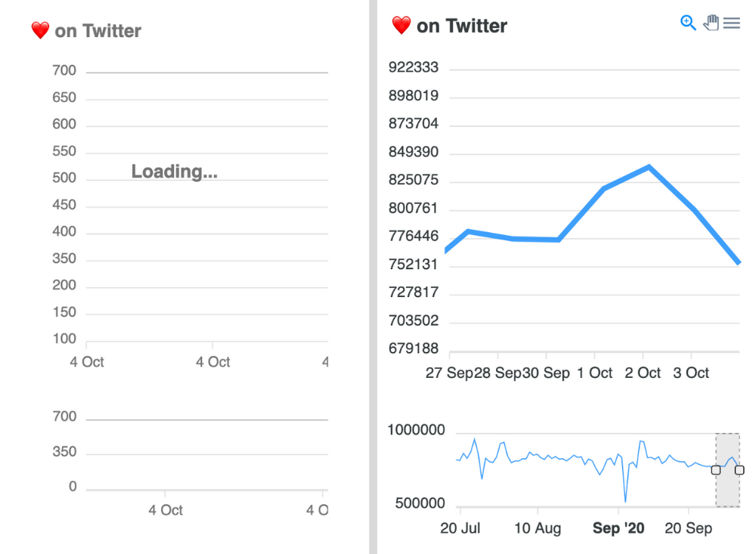Click the 'on Twitter' title of the right chart
This screenshot has width=756, height=554.
462,25
